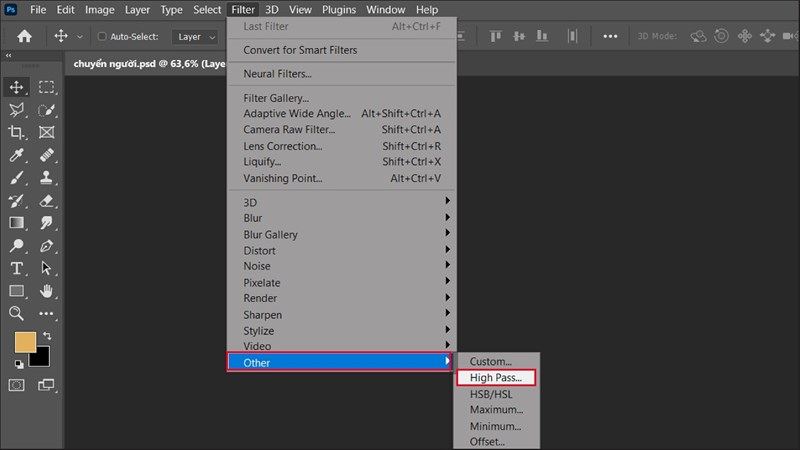Click the Home icon in options bar
Screen dimensions: 800x450
24,36
